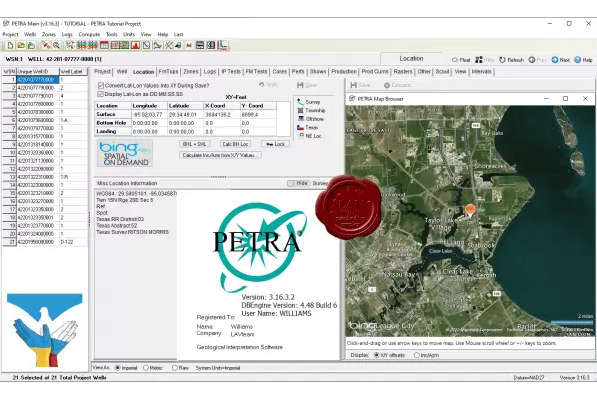Select well row 21 labeled D-122
The image size is (597, 402).
pyautogui.click(x=45, y=242)
